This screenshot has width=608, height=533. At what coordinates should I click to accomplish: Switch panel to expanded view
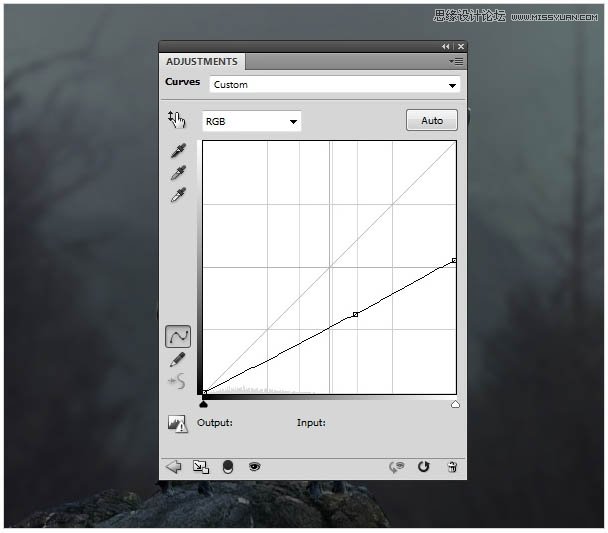[201, 466]
